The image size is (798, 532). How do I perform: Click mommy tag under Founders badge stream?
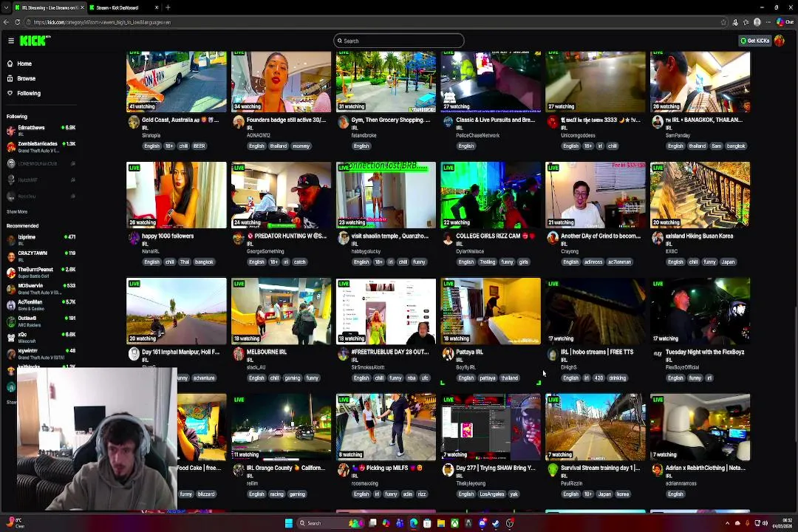click(301, 146)
